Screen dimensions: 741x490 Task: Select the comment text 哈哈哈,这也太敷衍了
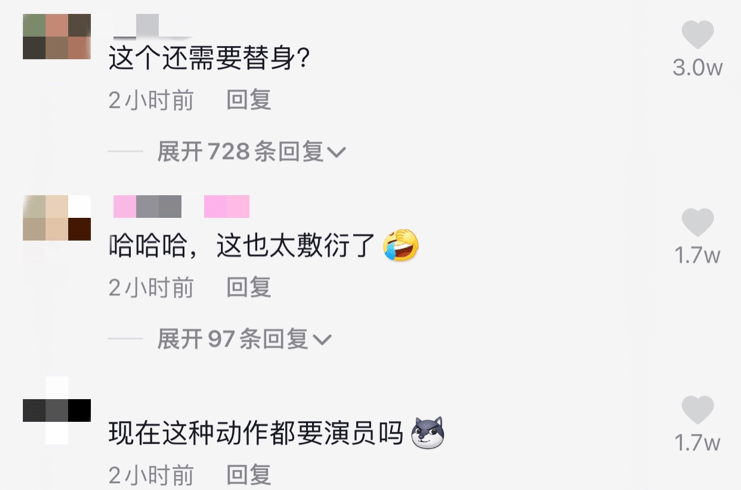241,246
